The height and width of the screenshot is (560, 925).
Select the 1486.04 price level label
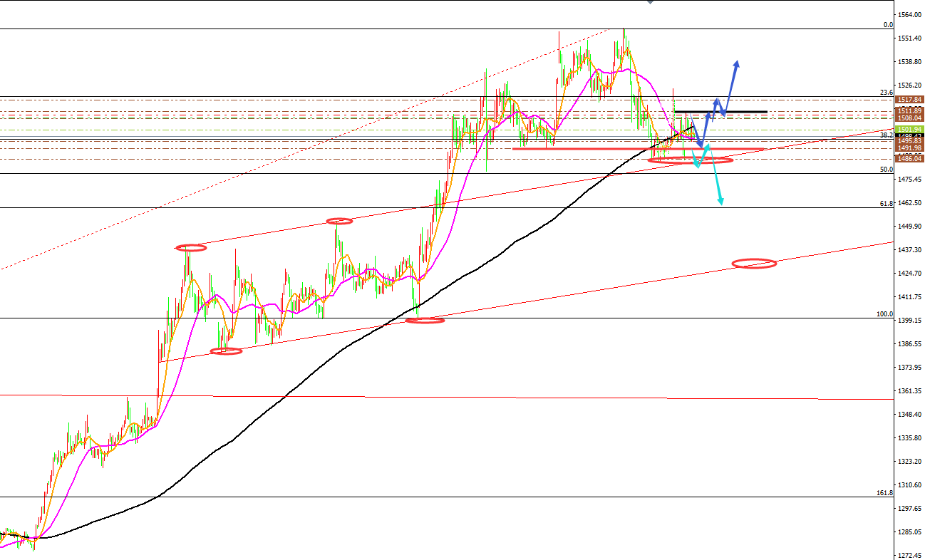[x=909, y=159]
